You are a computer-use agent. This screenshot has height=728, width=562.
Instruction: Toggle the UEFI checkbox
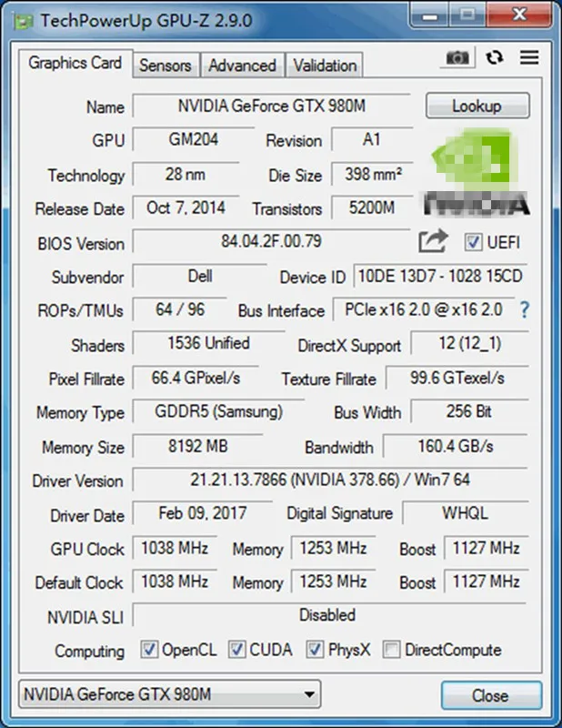point(473,242)
